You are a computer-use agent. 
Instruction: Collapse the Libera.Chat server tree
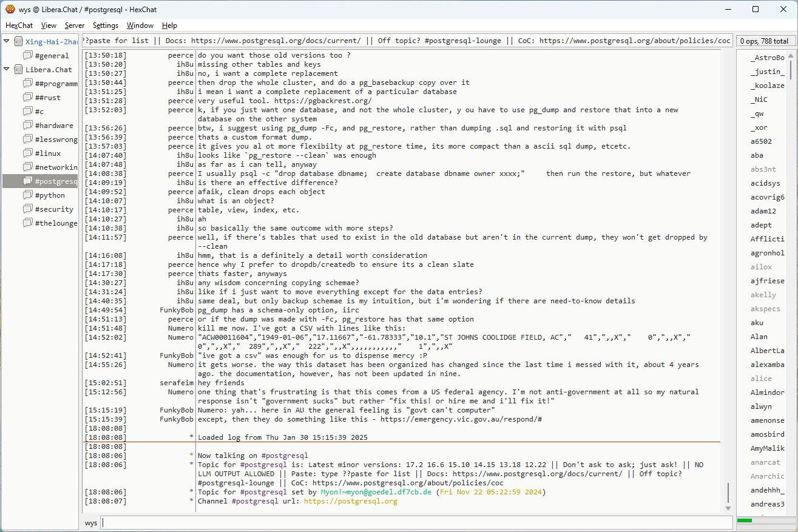(x=7, y=70)
